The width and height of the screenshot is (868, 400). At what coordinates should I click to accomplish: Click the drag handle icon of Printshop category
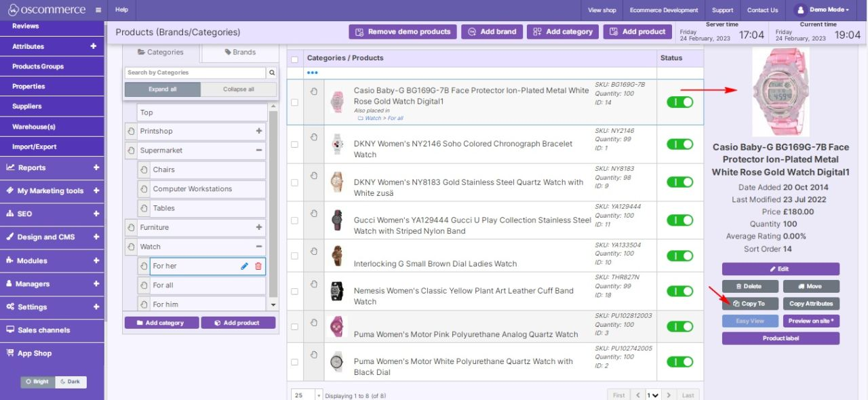pyautogui.click(x=131, y=132)
